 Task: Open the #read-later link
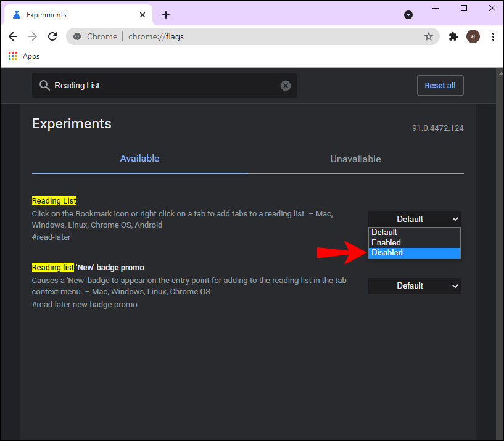point(51,237)
